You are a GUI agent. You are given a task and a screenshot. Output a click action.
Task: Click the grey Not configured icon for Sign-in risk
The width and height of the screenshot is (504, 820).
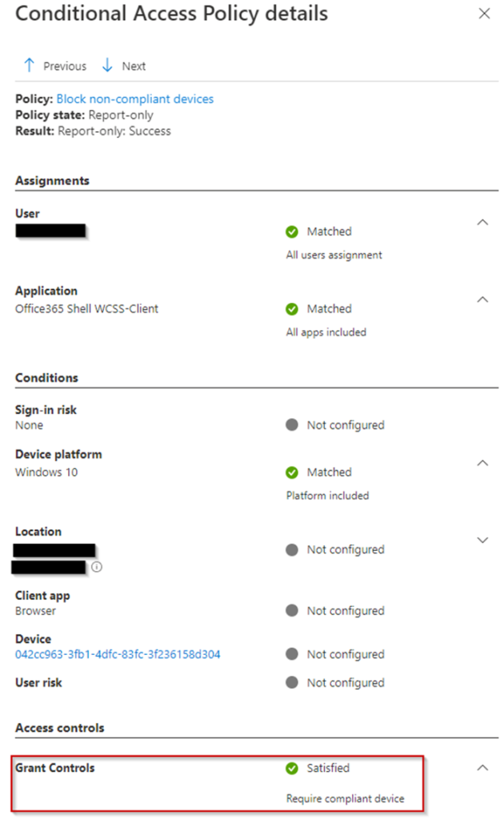292,425
